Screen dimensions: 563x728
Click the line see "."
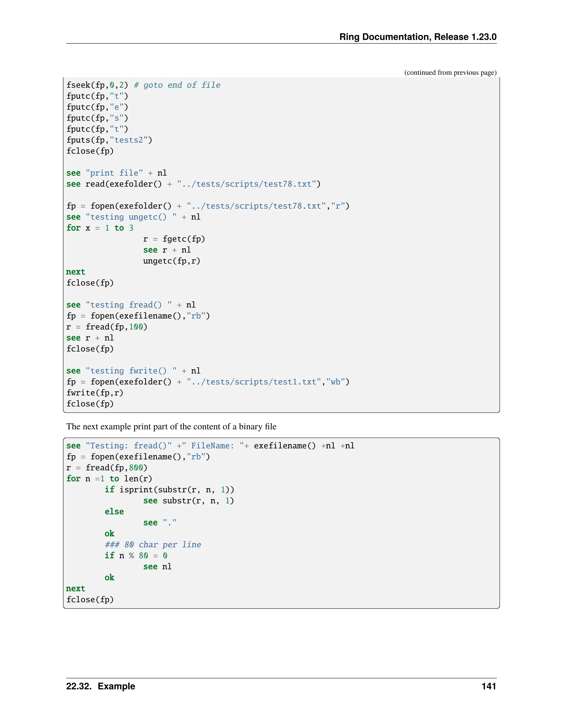pos(160,523)
